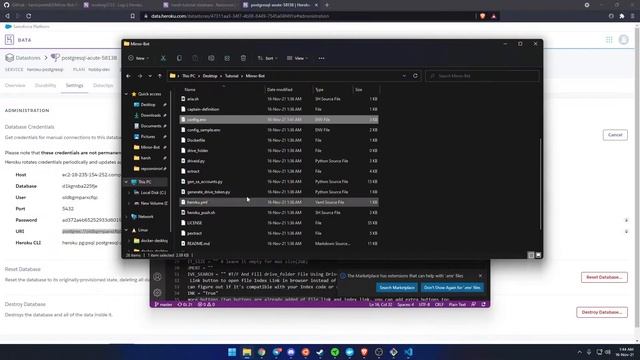This screenshot has height=360, width=640.
Task: Select the heroku_push.sh file
Action: 279,213
